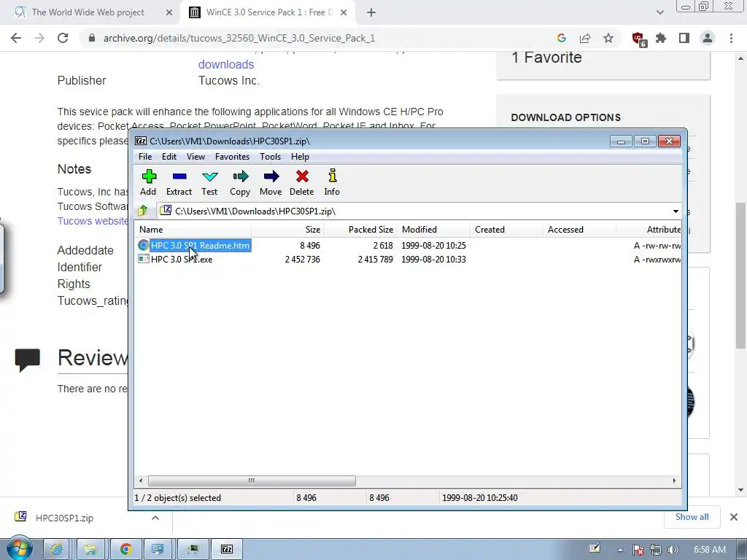Select HPC 3.0 SP1 Readme.htm file
Viewport: 747px width, 560px height.
200,245
